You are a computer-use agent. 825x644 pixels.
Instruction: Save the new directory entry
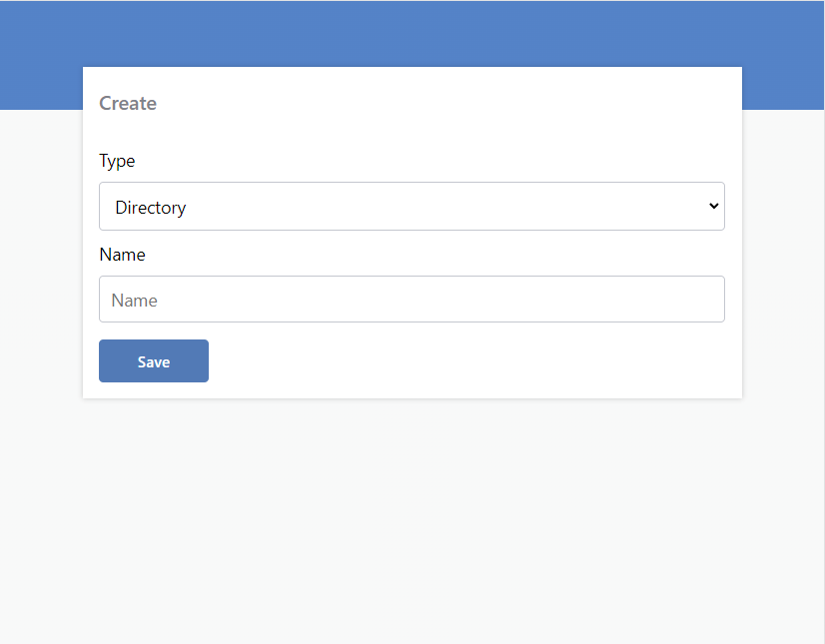[x=153, y=360]
